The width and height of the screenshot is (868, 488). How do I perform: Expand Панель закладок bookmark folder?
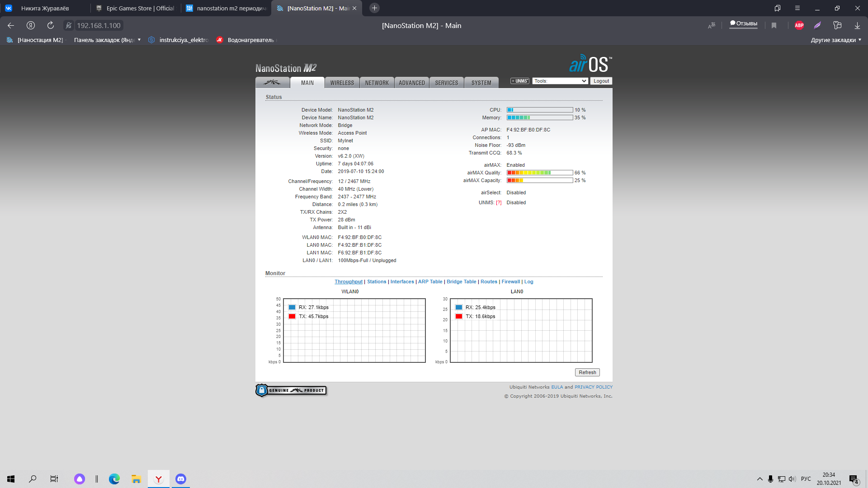pyautogui.click(x=108, y=40)
